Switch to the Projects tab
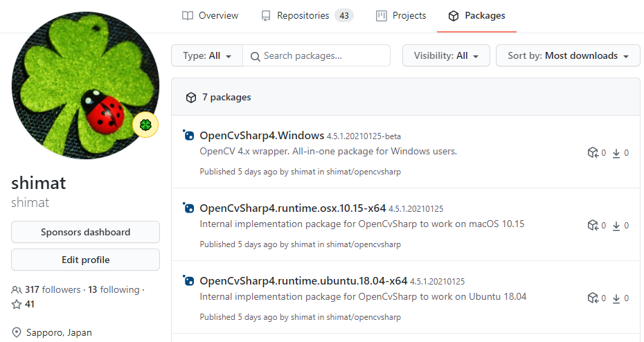 [x=401, y=16]
